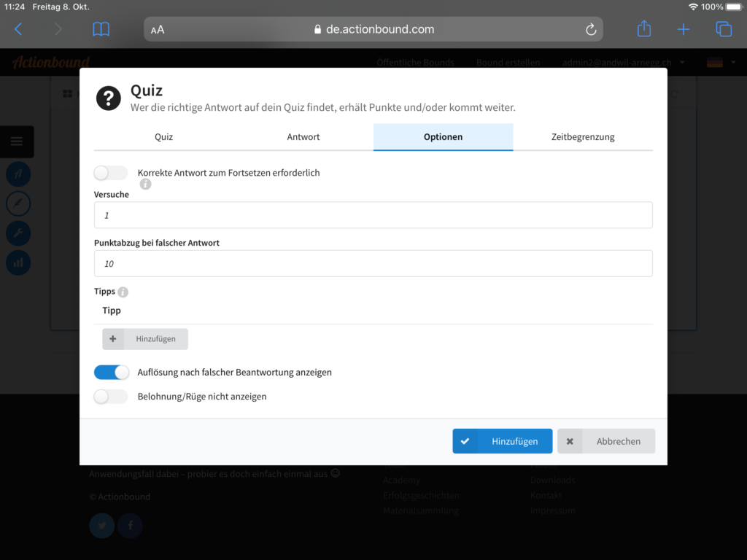The image size is (747, 560).
Task: Open the hamburger menu in left sidebar
Action: (x=17, y=141)
